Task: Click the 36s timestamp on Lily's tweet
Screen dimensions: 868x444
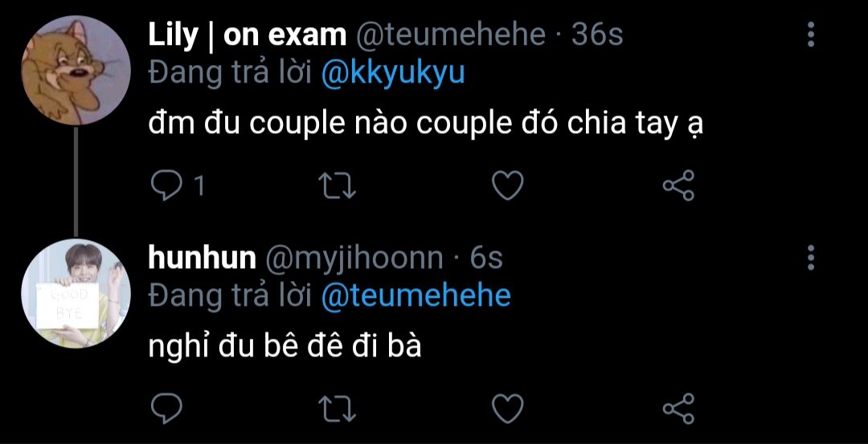Action: click(x=597, y=35)
